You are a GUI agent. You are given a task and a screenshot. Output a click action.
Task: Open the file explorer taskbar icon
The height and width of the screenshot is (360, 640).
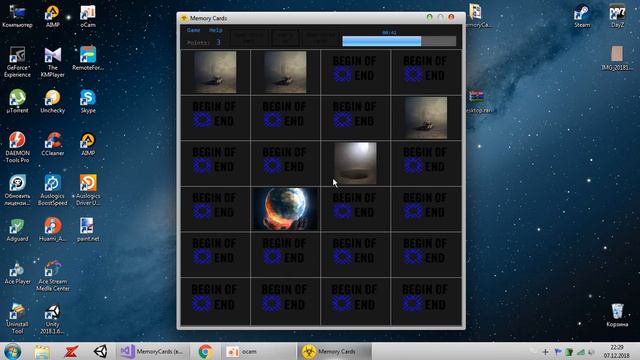click(x=42, y=351)
